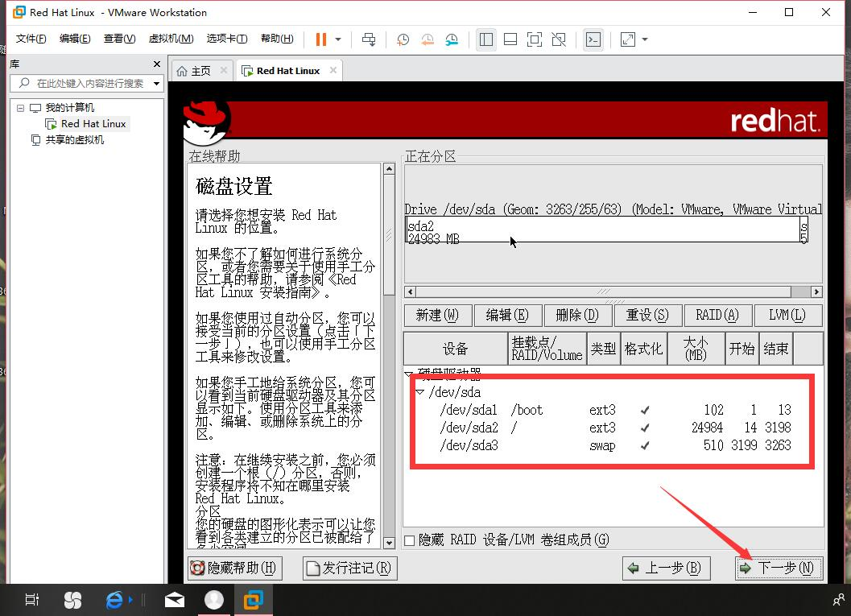The height and width of the screenshot is (616, 851).
Task: Click VMware Workstation taskbar icon
Action: point(253,600)
